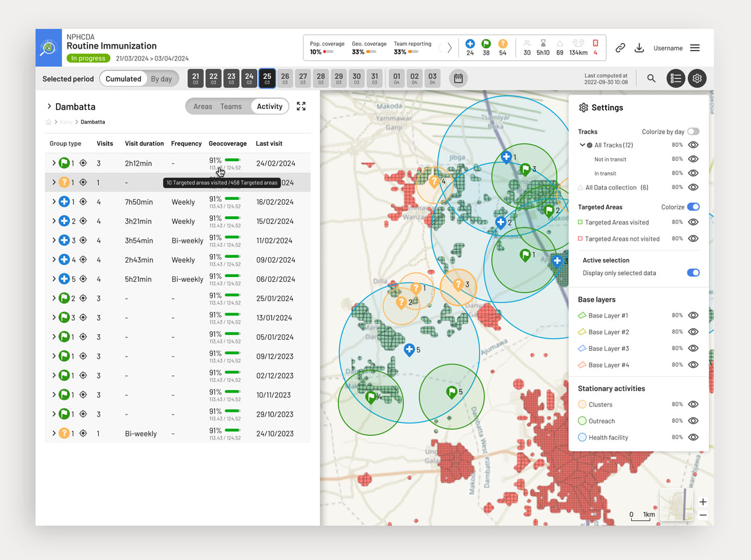The width and height of the screenshot is (751, 560).
Task: Click the calendar date picker icon
Action: pyautogui.click(x=458, y=78)
